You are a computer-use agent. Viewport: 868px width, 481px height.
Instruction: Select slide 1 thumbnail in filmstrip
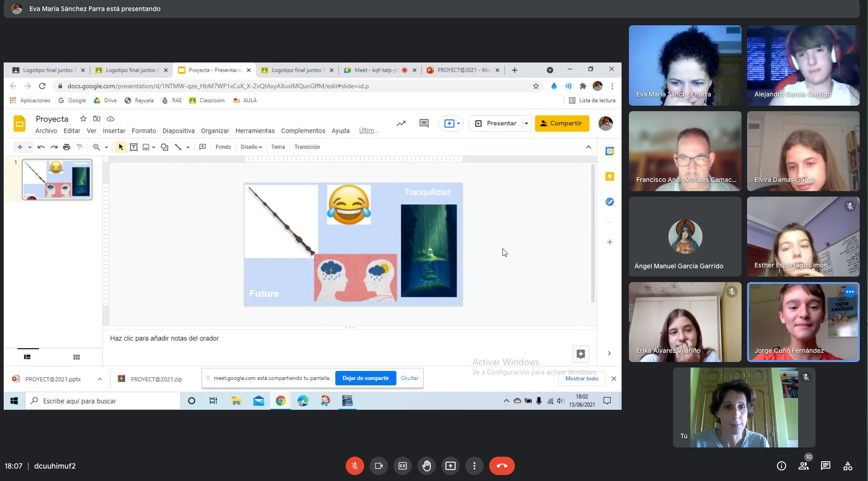pos(57,180)
